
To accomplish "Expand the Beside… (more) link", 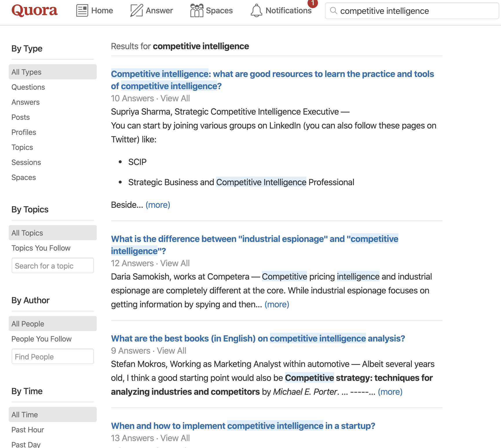I will [158, 205].
